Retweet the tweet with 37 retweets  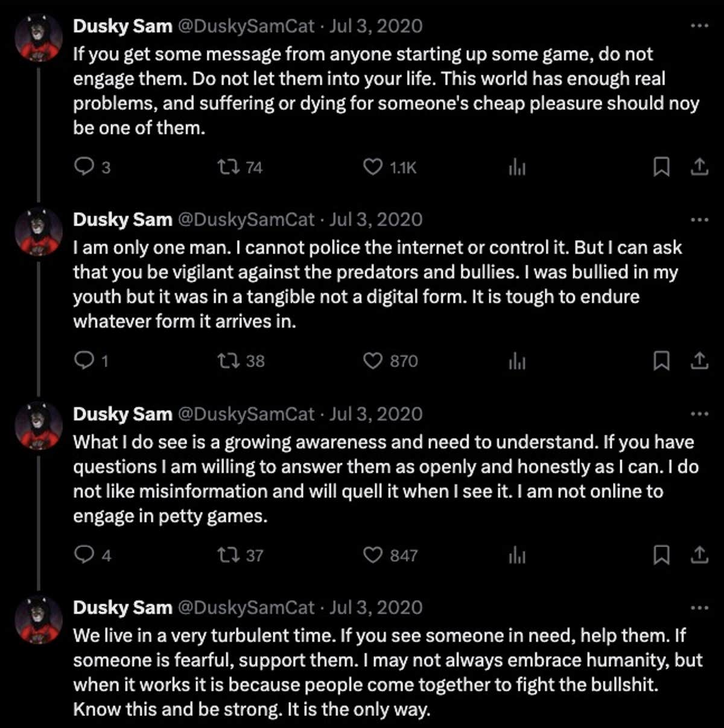pyautogui.click(x=229, y=555)
